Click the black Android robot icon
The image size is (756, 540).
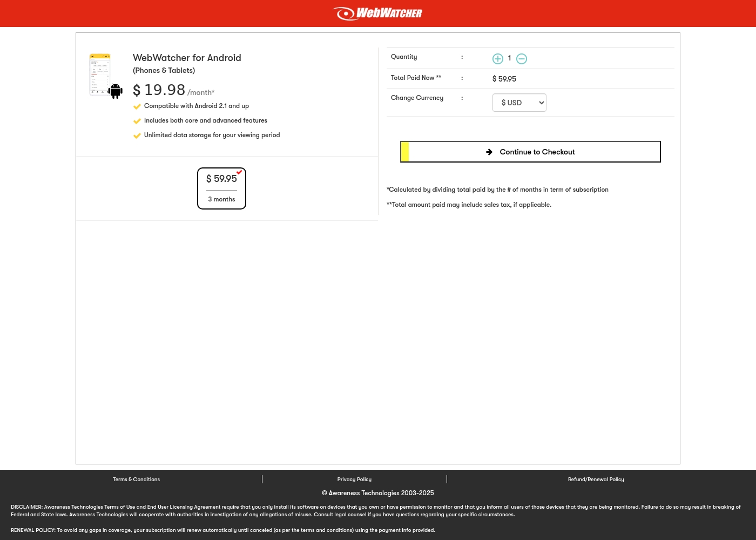[115, 91]
